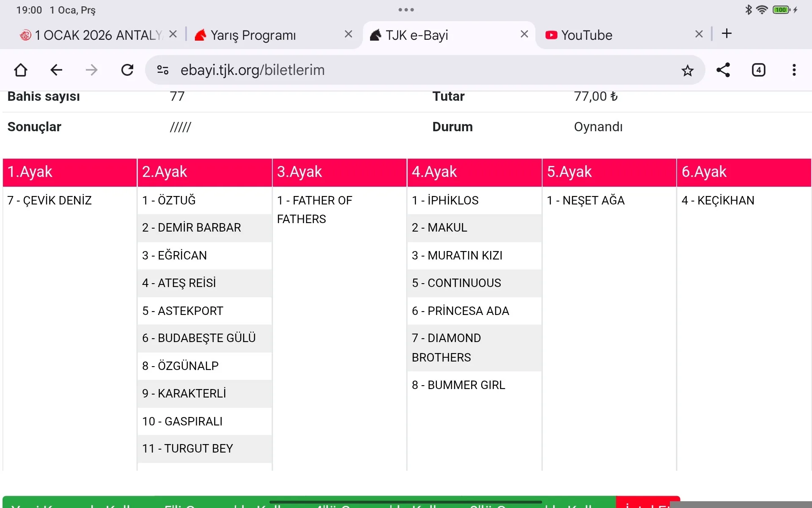Bookmark the page with the star icon
812x508 pixels.
[x=687, y=70]
